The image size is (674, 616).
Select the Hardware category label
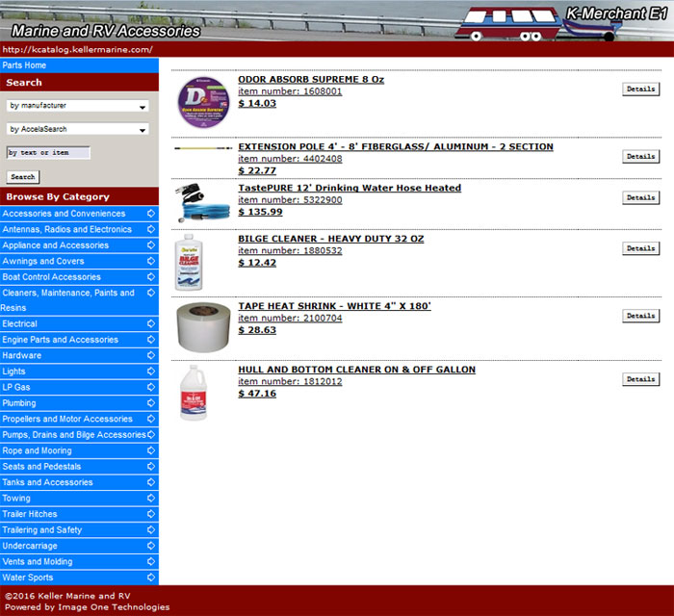(x=22, y=356)
